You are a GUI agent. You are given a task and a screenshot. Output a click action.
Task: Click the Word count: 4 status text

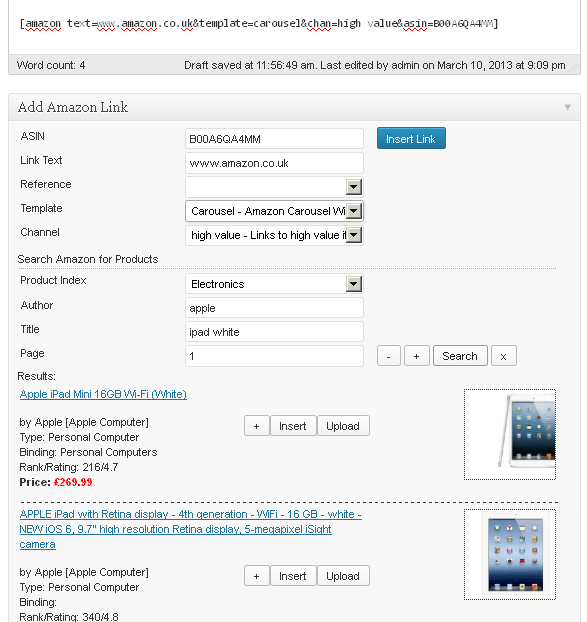click(x=51, y=65)
